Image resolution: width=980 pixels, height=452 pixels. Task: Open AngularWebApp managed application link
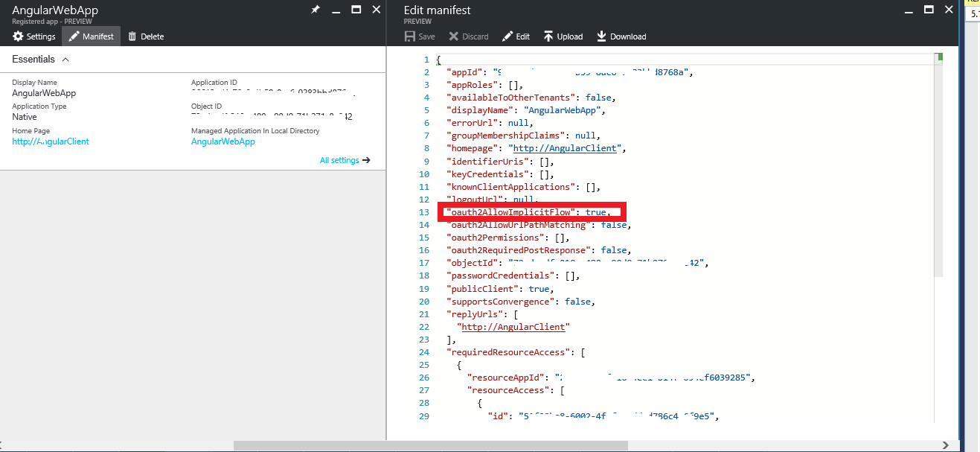[x=222, y=141]
